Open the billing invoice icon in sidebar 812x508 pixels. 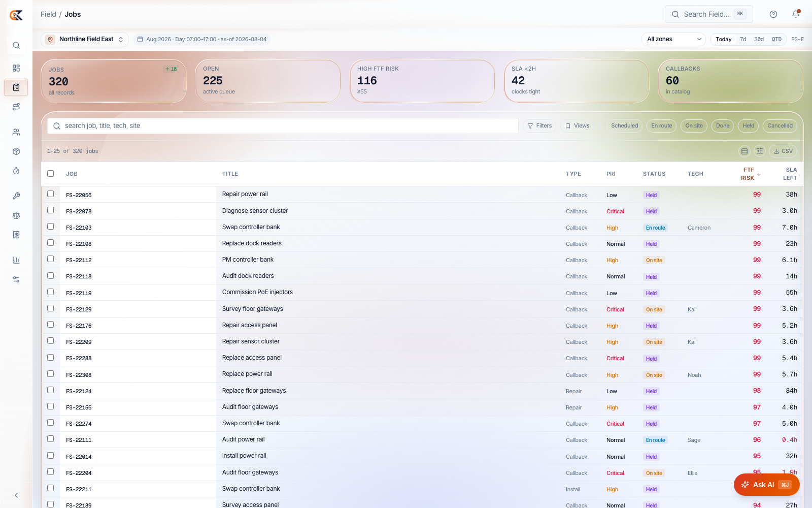(16, 235)
